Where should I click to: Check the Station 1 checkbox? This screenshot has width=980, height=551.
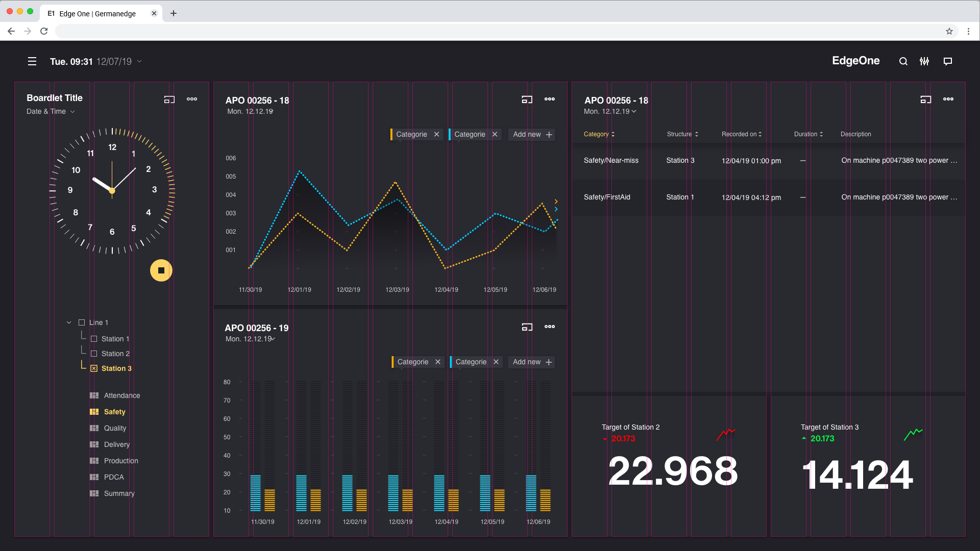[94, 339]
